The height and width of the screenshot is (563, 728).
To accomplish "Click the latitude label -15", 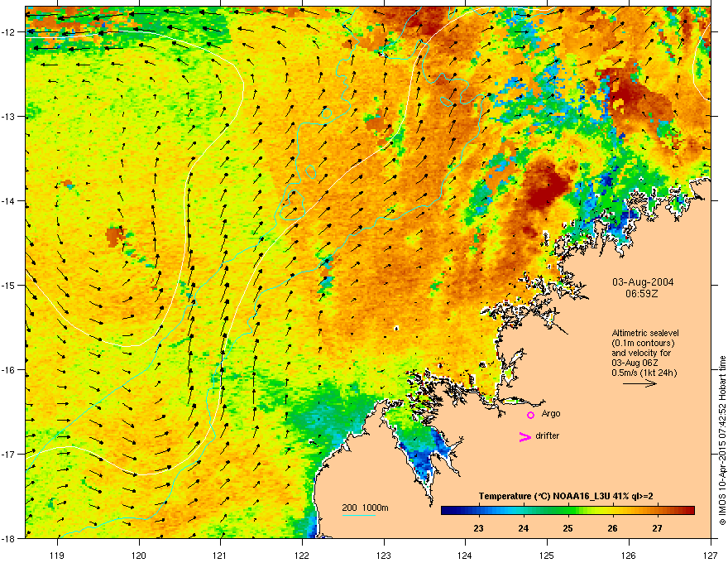I will [x=9, y=285].
